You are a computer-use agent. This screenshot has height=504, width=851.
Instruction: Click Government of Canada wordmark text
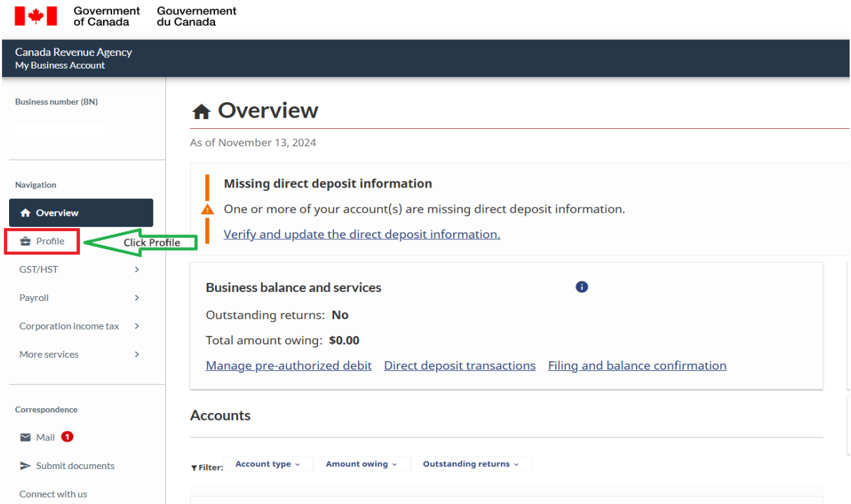(106, 16)
